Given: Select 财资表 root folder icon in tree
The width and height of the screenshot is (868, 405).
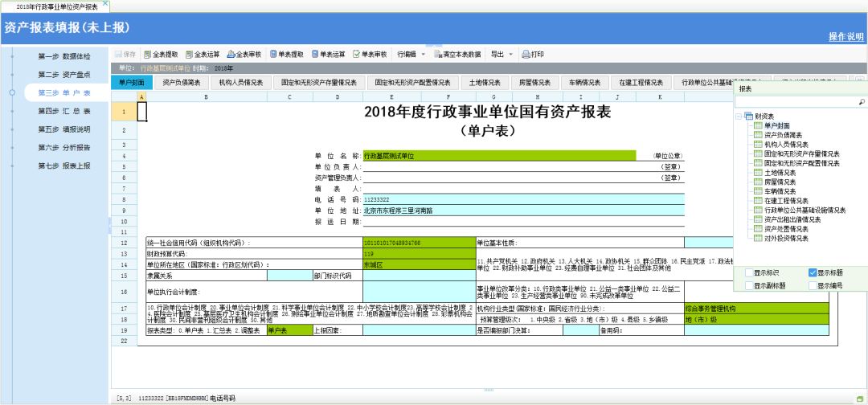Looking at the screenshot, I should coord(748,117).
